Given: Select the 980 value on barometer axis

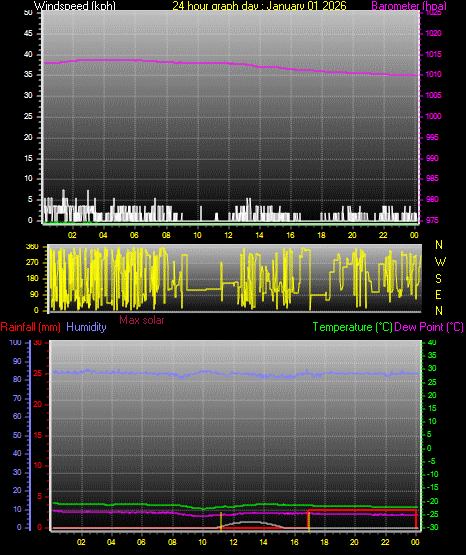Looking at the screenshot, I should coord(432,199).
